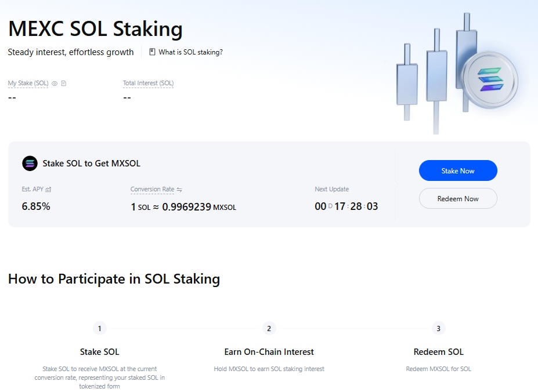Image resolution: width=538 pixels, height=392 pixels.
Task: Click step 2 circle marker
Action: point(269,329)
